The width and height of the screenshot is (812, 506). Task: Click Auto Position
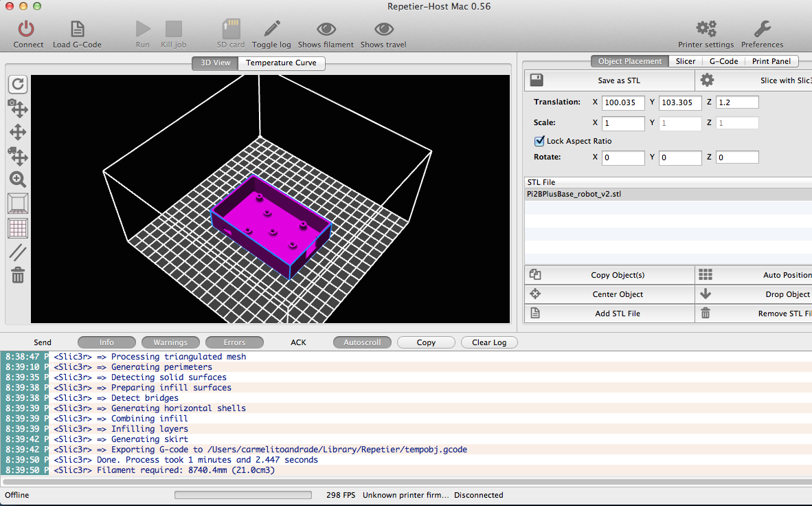tap(754, 275)
